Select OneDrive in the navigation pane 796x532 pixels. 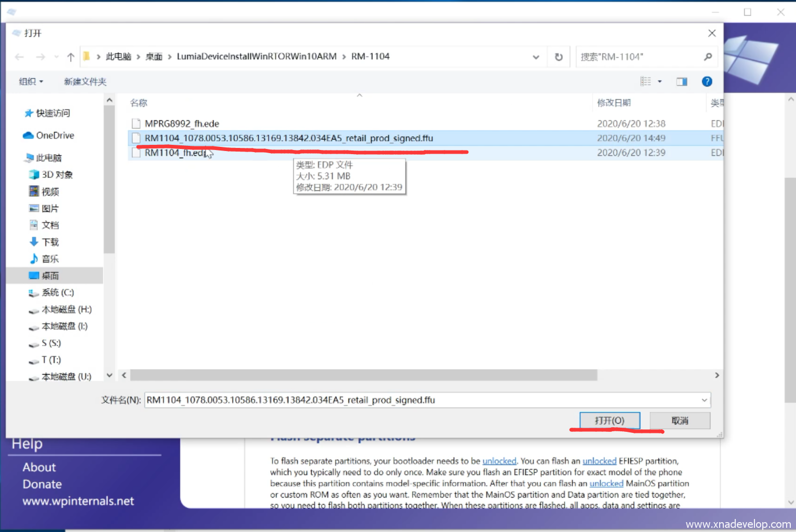55,135
